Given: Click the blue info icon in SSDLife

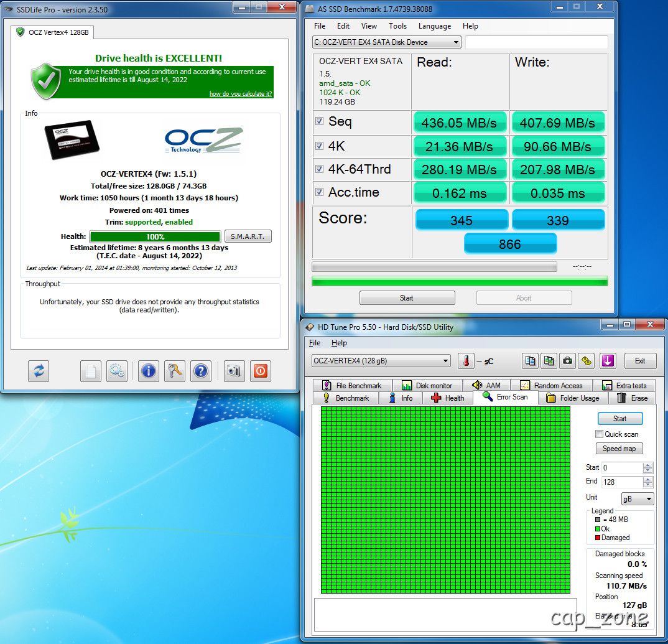Looking at the screenshot, I should (x=148, y=371).
